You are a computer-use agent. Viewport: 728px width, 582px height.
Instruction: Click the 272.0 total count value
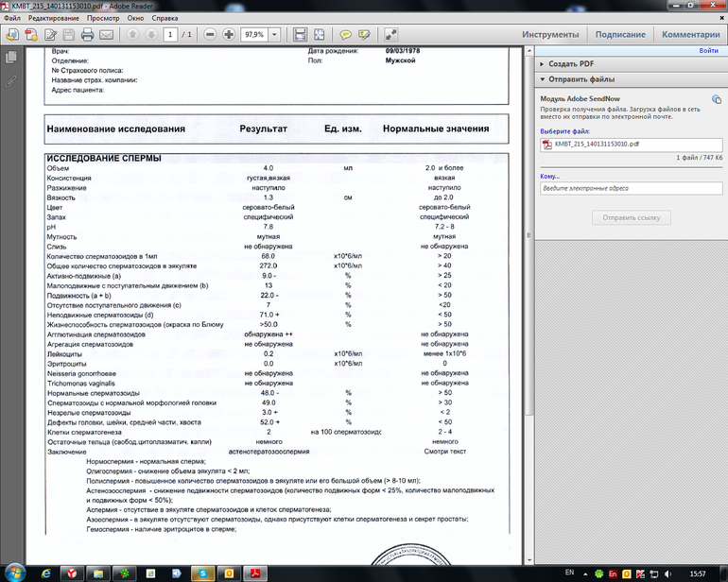point(269,265)
